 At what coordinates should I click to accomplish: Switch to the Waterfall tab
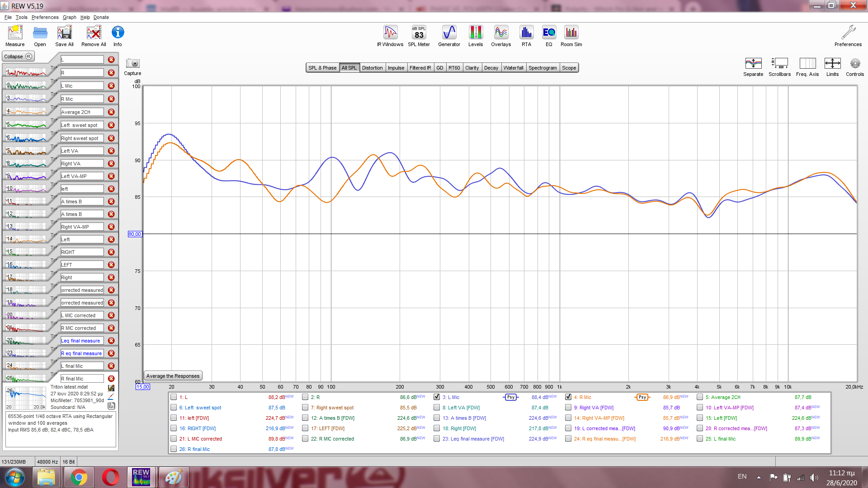click(x=513, y=68)
